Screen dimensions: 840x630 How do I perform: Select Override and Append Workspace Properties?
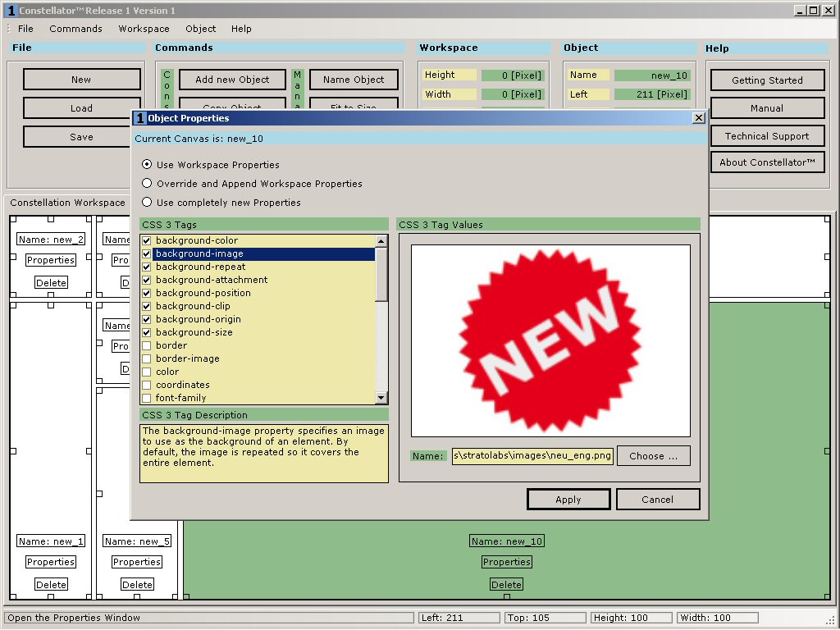[147, 184]
